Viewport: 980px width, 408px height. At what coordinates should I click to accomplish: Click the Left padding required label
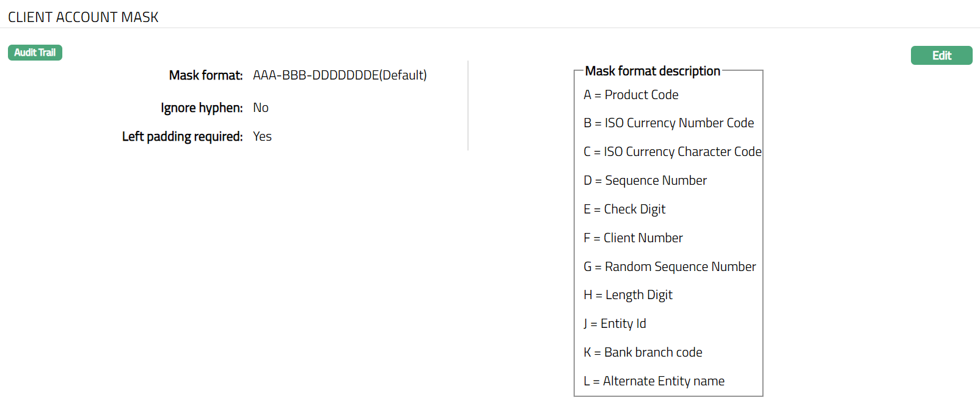click(x=182, y=136)
